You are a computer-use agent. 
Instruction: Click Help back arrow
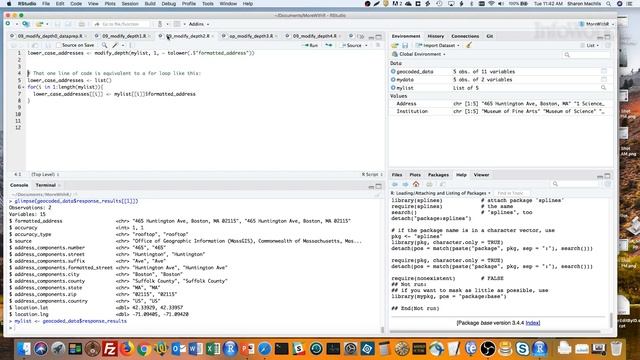[x=395, y=184]
